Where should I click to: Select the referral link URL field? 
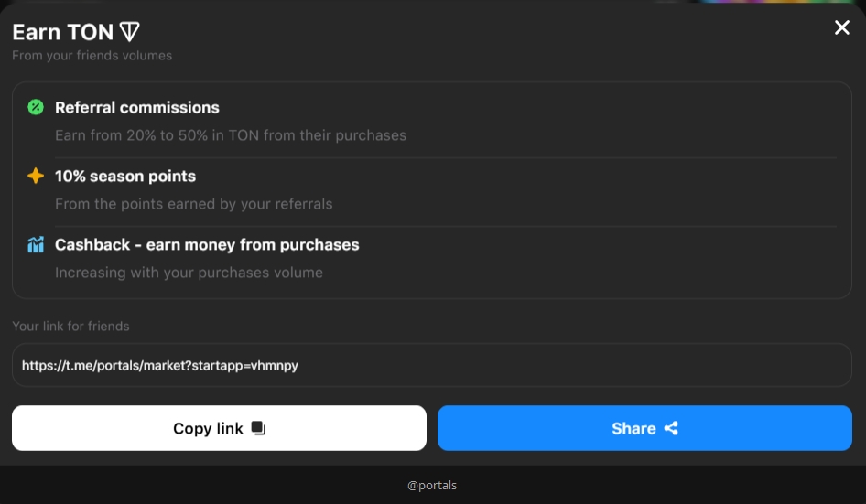(431, 365)
